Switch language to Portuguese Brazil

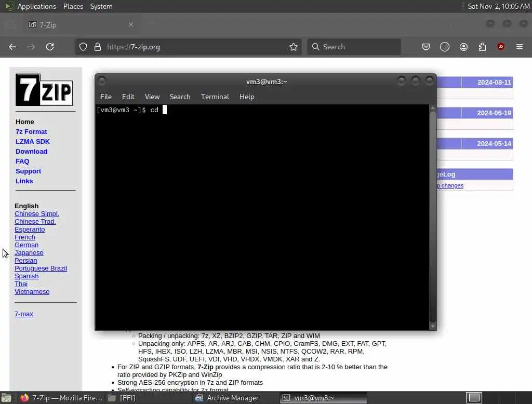click(41, 268)
